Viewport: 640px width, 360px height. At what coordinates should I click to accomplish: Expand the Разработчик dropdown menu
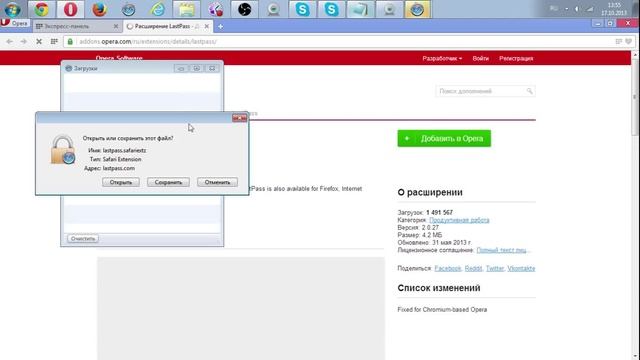coord(442,58)
